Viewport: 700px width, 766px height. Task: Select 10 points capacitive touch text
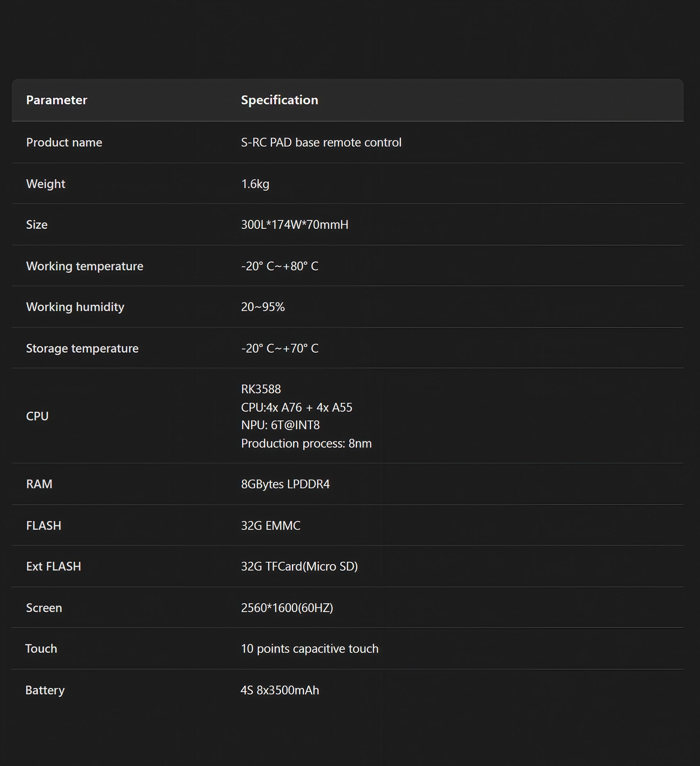pyautogui.click(x=310, y=648)
